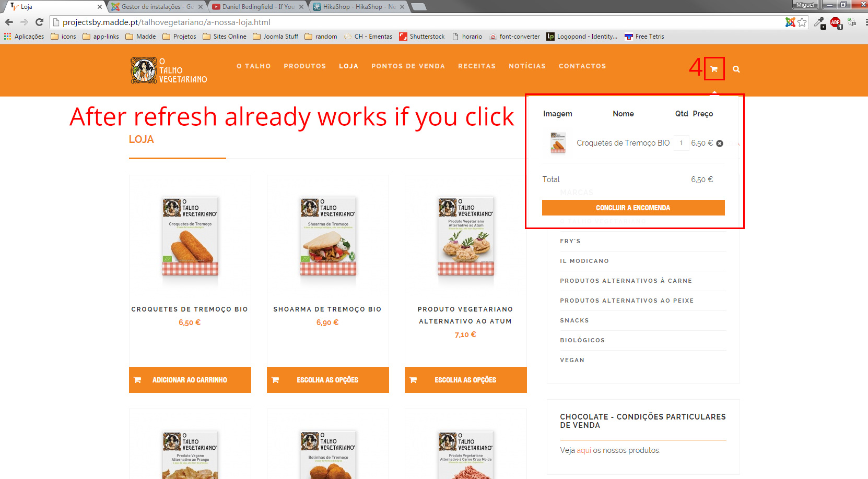Image resolution: width=868 pixels, height=479 pixels.
Task: Close the Gestor de instalações tab
Action: 201,7
